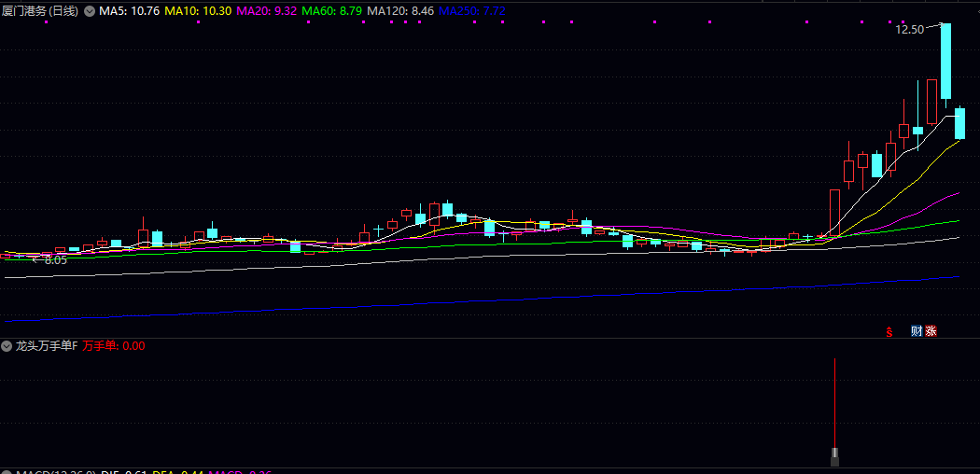Click the green MA60 label
Viewport: 980px width, 474px height.
tap(332, 11)
